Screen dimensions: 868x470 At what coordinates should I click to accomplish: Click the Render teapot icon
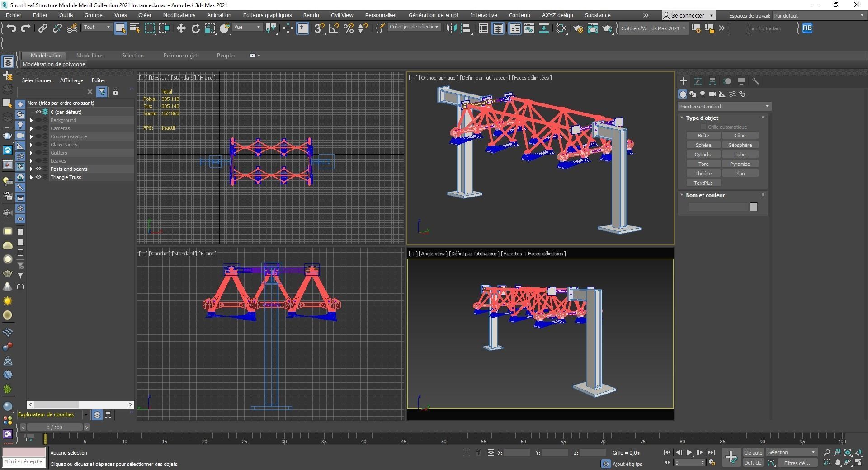[607, 28]
